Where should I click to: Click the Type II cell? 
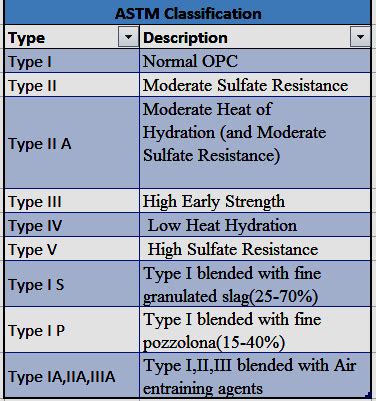tap(72, 85)
